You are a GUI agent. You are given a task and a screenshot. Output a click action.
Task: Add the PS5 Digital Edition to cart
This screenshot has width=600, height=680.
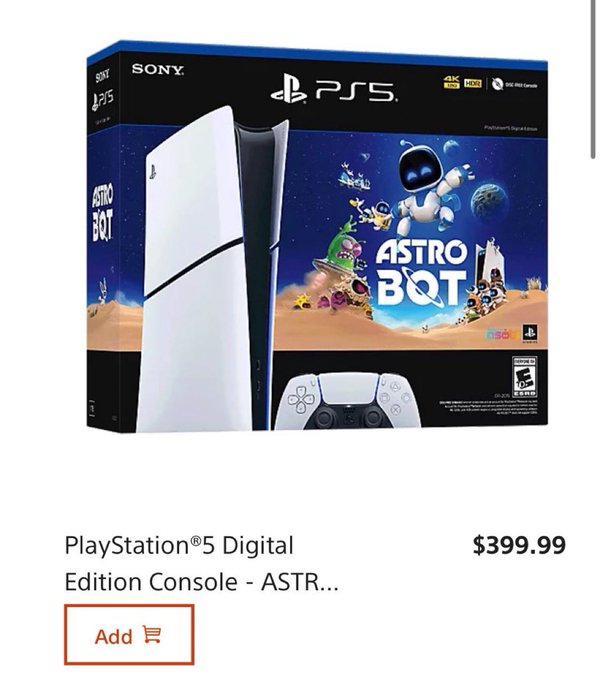coord(129,634)
